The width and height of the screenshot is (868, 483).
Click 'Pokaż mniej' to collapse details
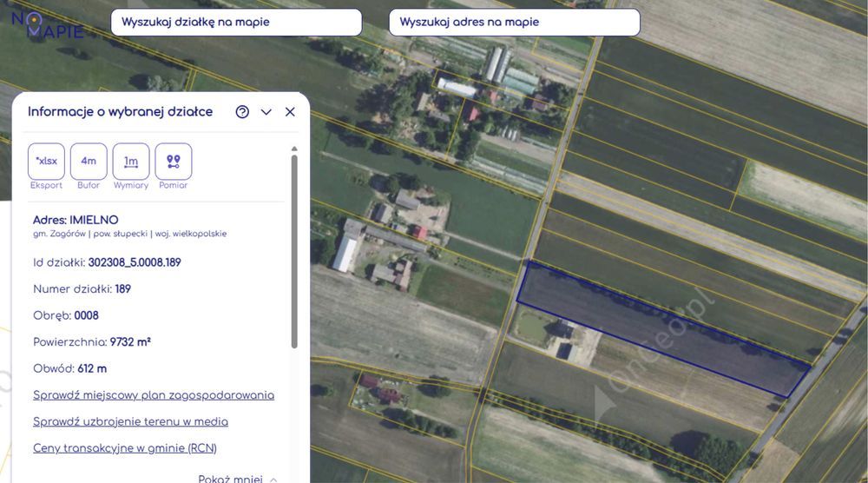pos(238,479)
